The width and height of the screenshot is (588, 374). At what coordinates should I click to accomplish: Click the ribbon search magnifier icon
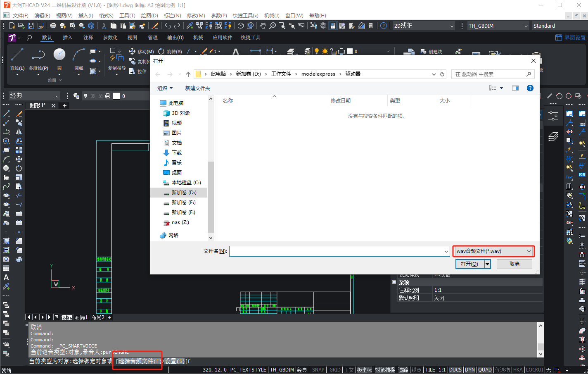[29, 38]
